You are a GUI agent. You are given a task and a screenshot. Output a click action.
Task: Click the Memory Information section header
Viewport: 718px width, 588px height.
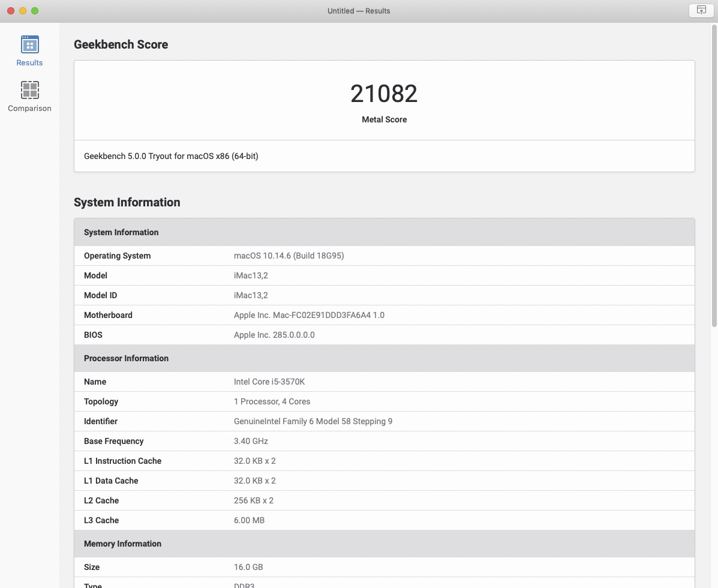[x=122, y=544]
